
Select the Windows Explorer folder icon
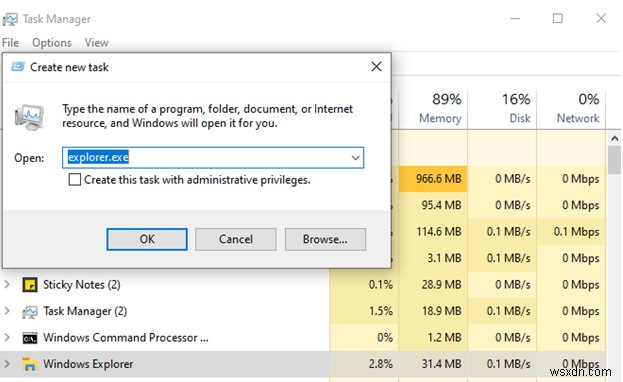click(30, 364)
